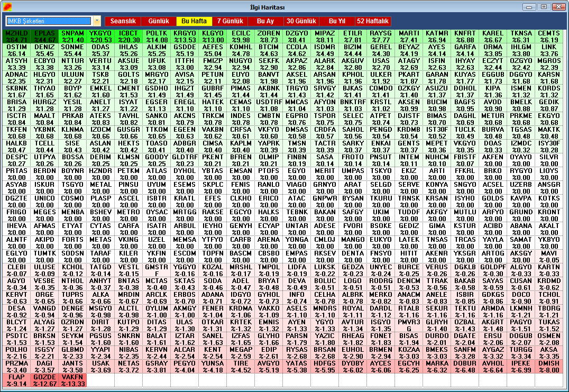569x392 pixels.
Task: Select the KRGYO %13.53 cell
Action: coord(185,37)
